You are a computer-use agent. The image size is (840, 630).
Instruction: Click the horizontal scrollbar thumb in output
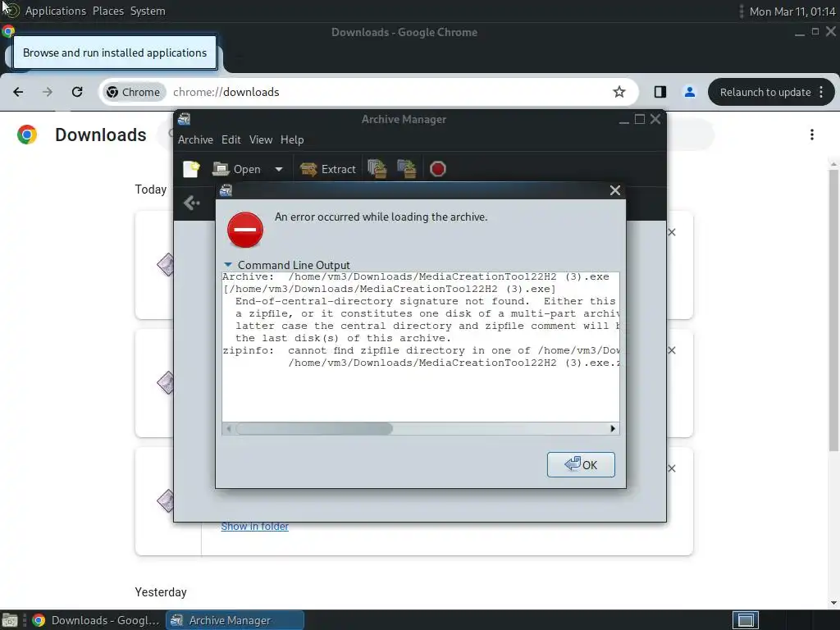[x=314, y=428]
